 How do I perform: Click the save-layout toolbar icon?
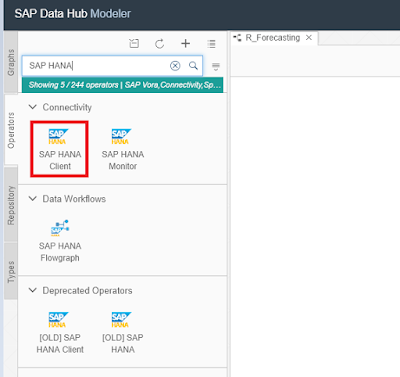[134, 43]
